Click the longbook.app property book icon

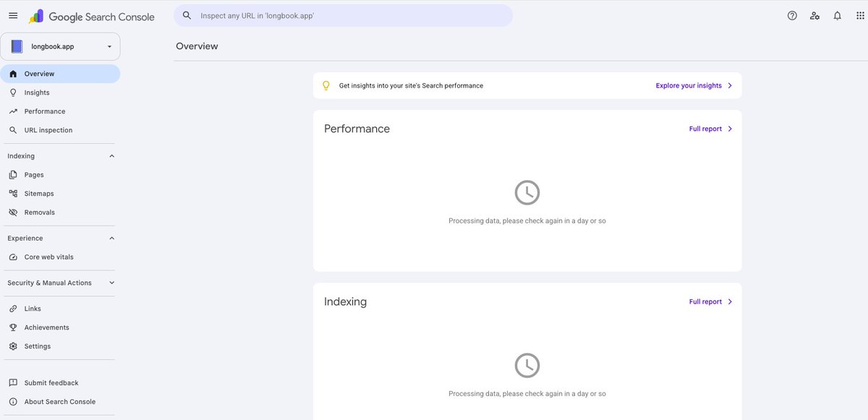[17, 46]
